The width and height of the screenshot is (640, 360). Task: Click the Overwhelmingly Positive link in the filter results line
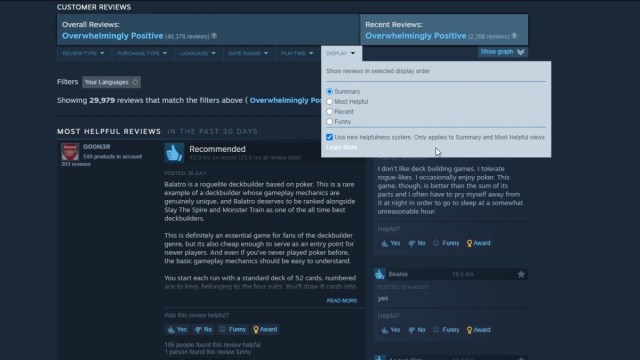tap(285, 100)
